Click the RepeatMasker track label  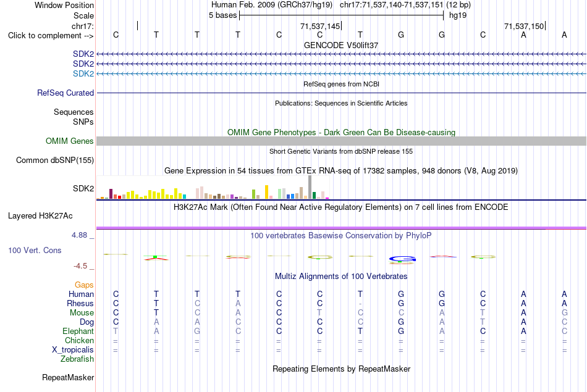pos(68,378)
